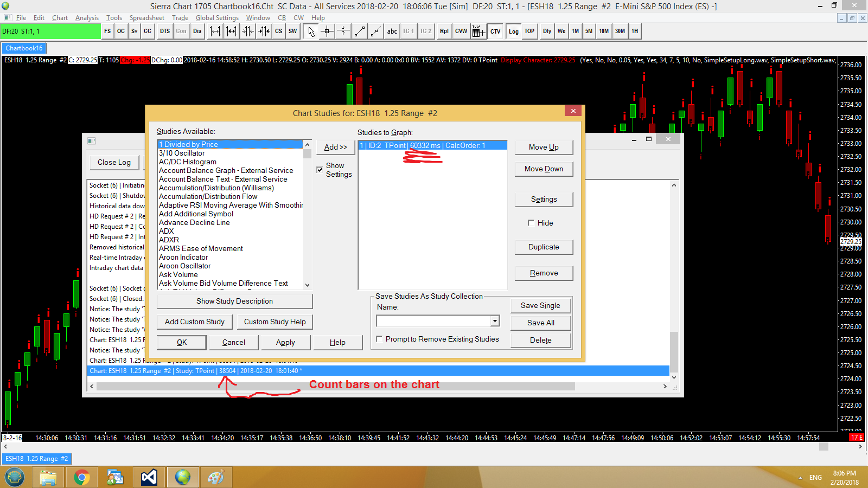Enable Prompt to Remove Existing Studies
This screenshot has height=488, width=868.
point(379,339)
